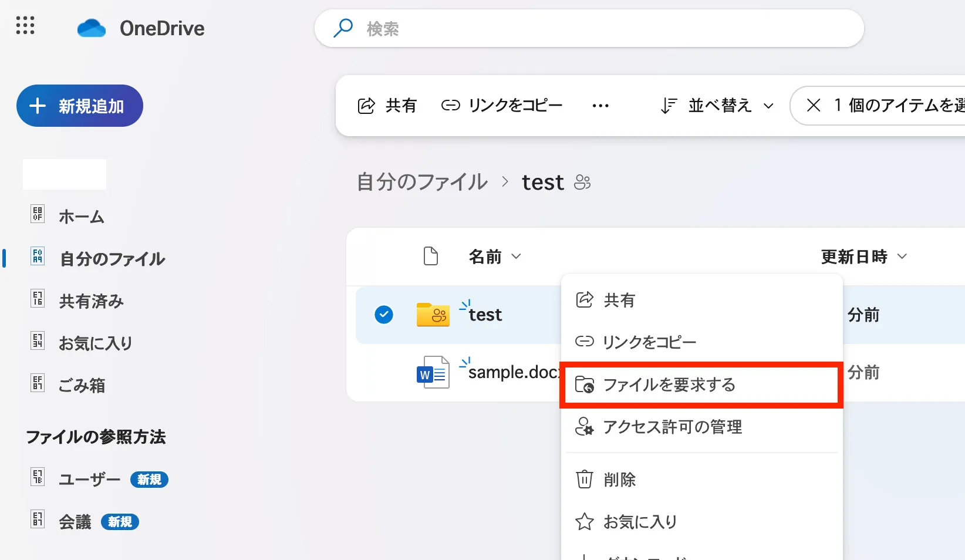Choose アクセス許可の管理 in context menu
The width and height of the screenshot is (965, 560).
click(672, 427)
